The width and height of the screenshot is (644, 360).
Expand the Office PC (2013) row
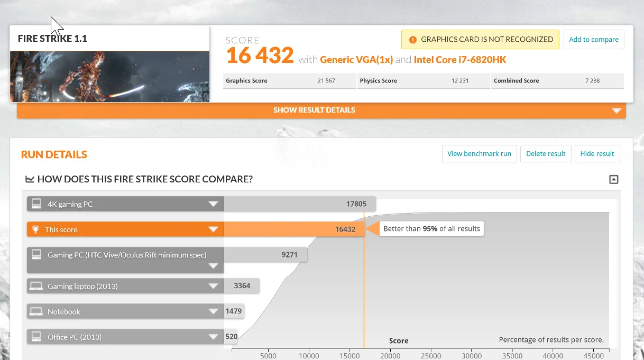pyautogui.click(x=213, y=337)
